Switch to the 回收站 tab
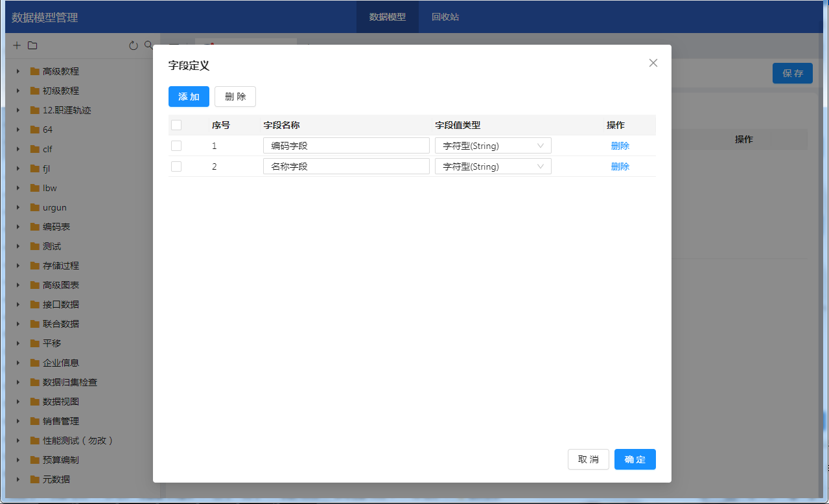This screenshot has width=829, height=504. 445,17
